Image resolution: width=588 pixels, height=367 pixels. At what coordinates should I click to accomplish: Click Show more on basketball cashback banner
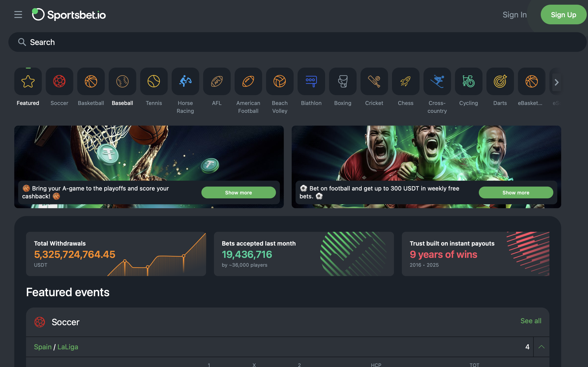[x=239, y=192]
